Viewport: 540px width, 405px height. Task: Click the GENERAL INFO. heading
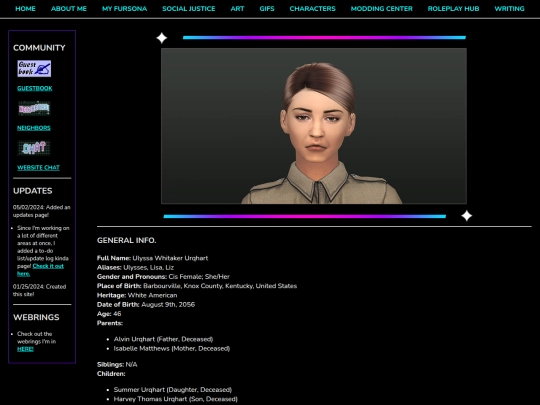coord(127,241)
